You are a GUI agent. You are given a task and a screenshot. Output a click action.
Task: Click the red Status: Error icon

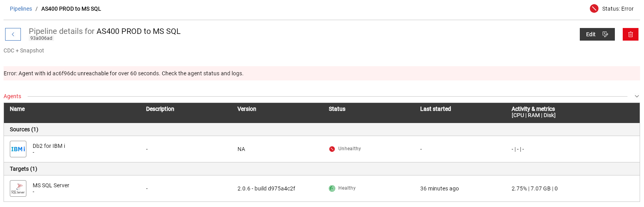[x=594, y=9]
